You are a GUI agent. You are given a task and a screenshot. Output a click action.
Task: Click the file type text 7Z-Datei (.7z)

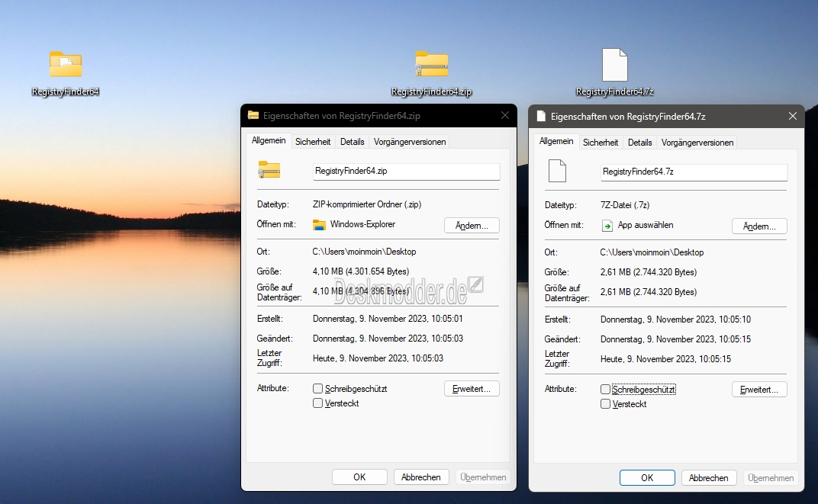pyautogui.click(x=625, y=205)
